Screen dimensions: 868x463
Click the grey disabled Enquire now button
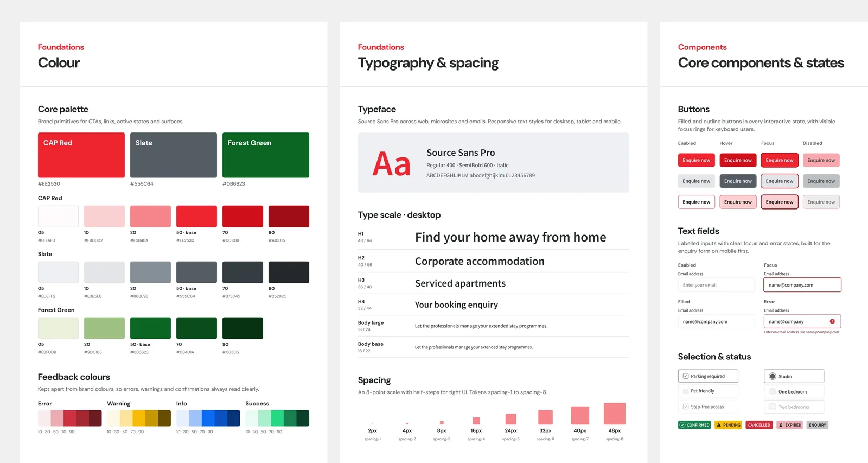coord(821,181)
